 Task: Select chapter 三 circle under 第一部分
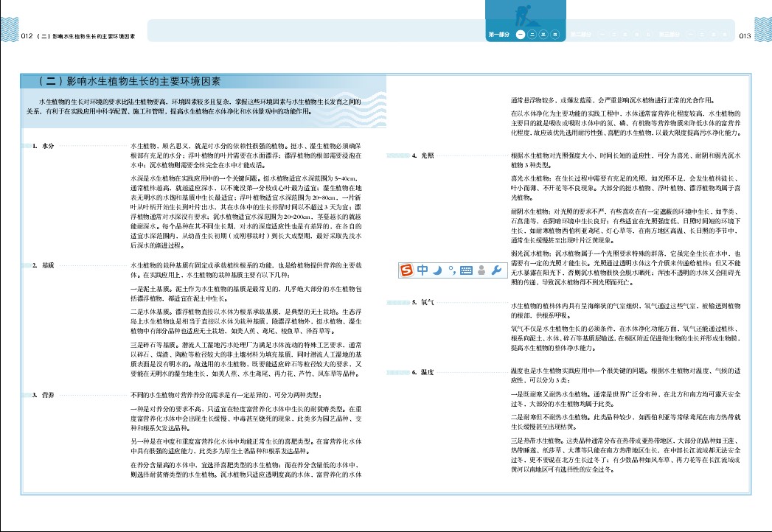pos(543,35)
